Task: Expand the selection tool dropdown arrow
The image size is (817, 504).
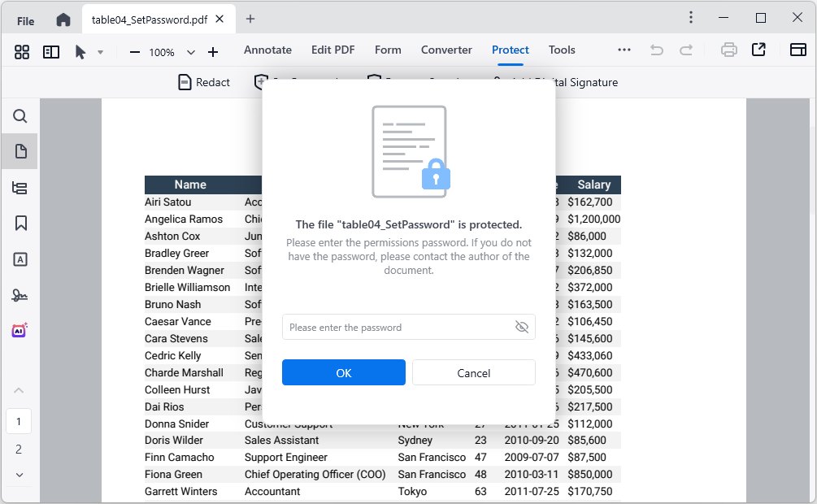Action: pyautogui.click(x=101, y=51)
